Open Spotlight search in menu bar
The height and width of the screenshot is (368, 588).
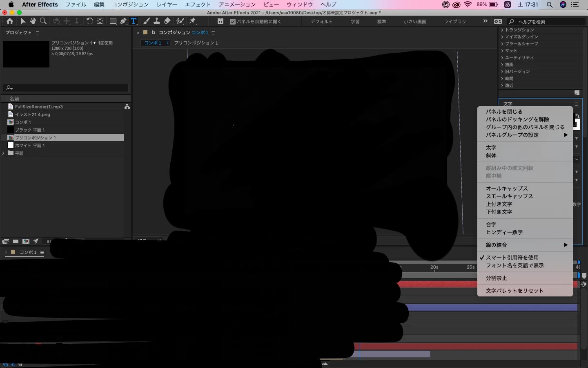point(550,4)
